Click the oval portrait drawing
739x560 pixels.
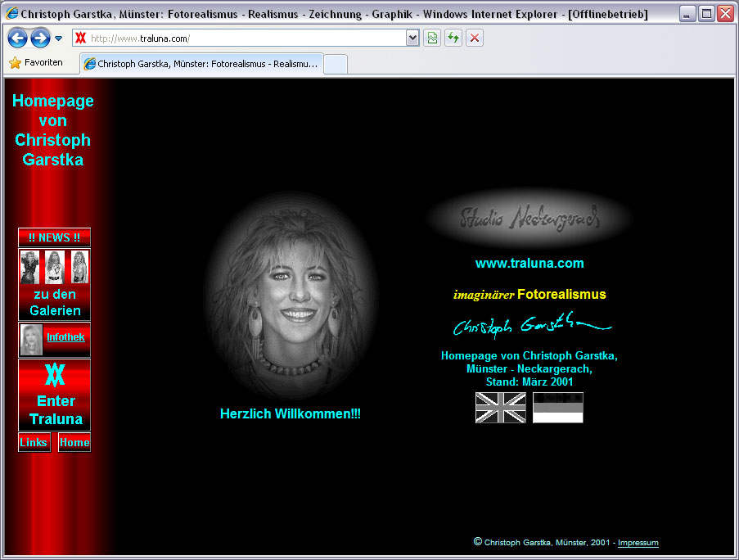[291, 296]
